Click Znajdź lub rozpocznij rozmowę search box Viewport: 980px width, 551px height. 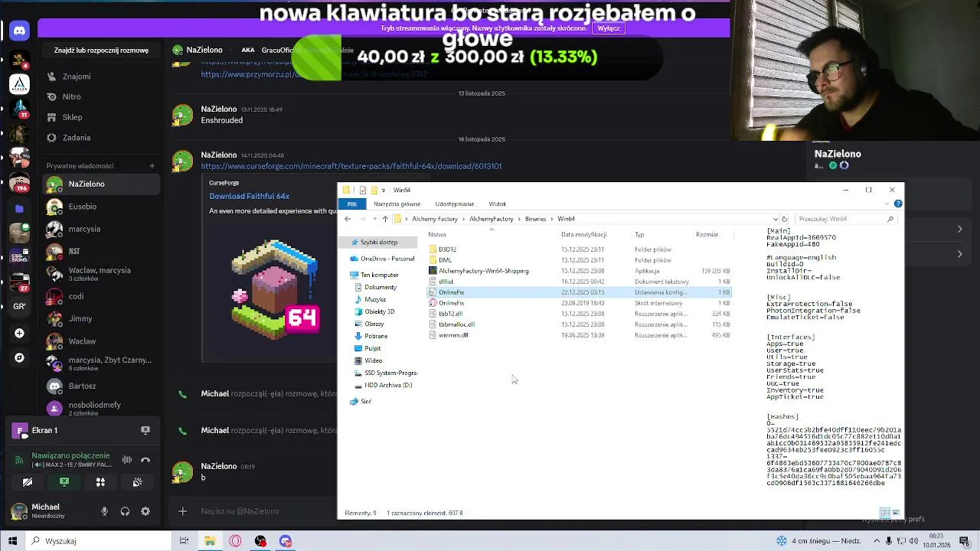pos(101,51)
